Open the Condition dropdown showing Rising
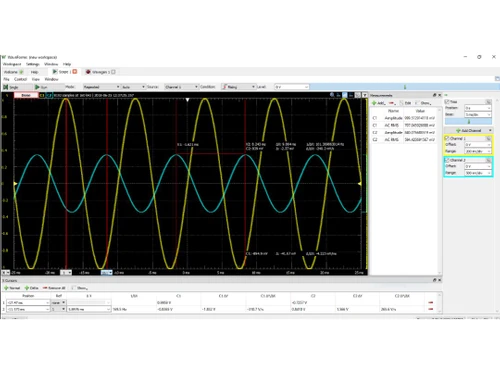 (x=239, y=87)
